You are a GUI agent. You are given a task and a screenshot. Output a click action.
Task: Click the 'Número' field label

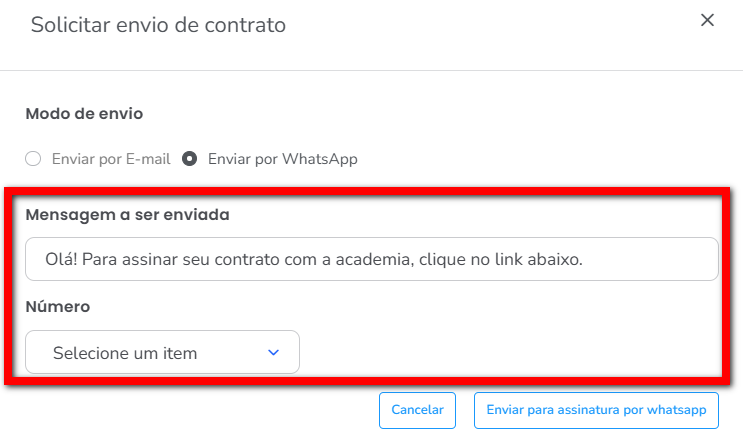(x=58, y=306)
